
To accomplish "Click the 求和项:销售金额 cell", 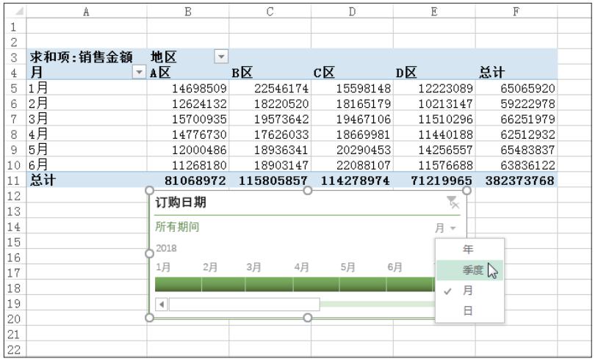I will [87, 57].
